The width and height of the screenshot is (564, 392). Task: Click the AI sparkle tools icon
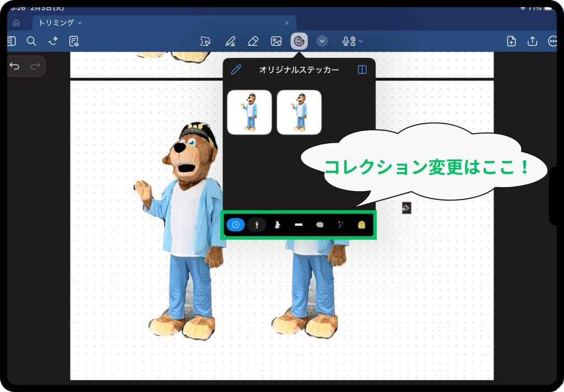point(53,41)
